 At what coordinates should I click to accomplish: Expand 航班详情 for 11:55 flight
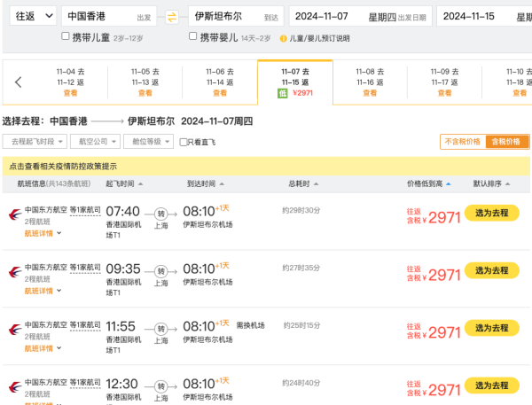[43, 348]
